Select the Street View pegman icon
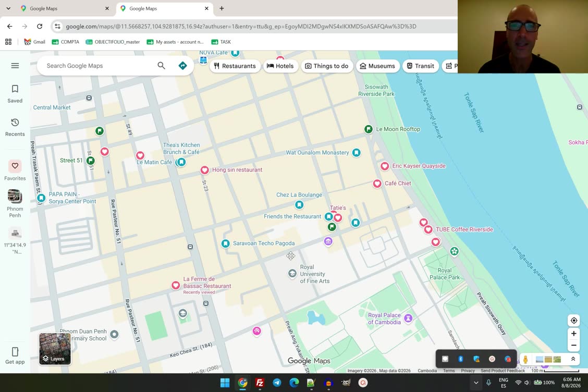Screen dimensions: 588x392 [x=525, y=359]
